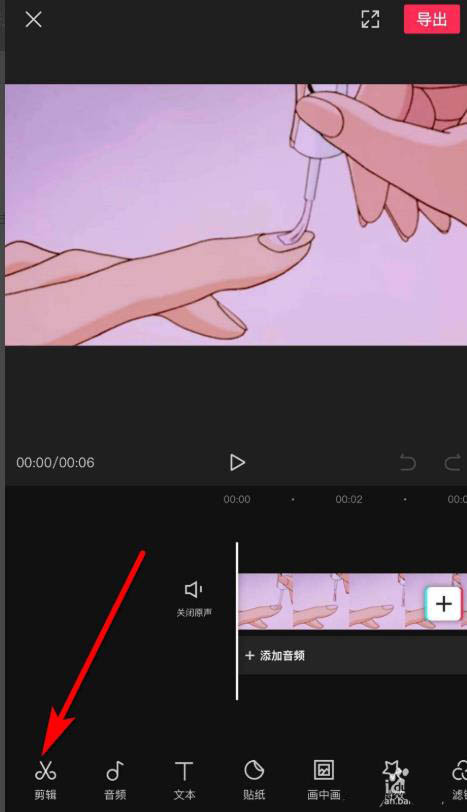Redo the last action
The image size is (467, 812).
pyautogui.click(x=453, y=462)
